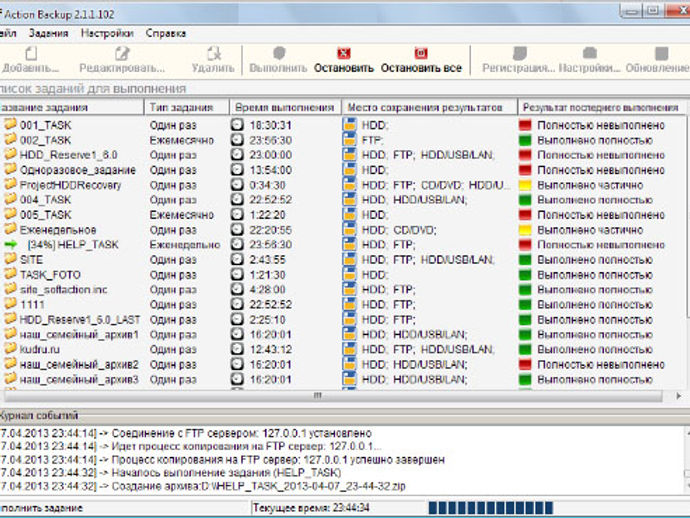This screenshot has height=518, width=690.
Task: Click the clock icon for 2:43:55
Action: point(237,260)
